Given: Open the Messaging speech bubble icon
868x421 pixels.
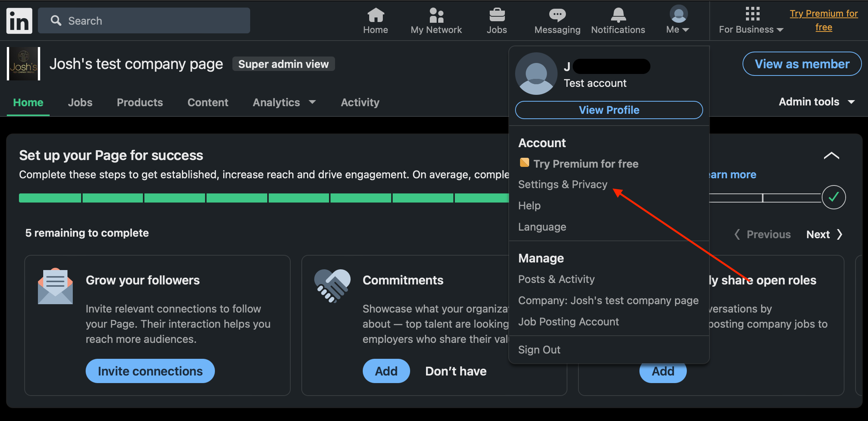Looking at the screenshot, I should (x=557, y=15).
